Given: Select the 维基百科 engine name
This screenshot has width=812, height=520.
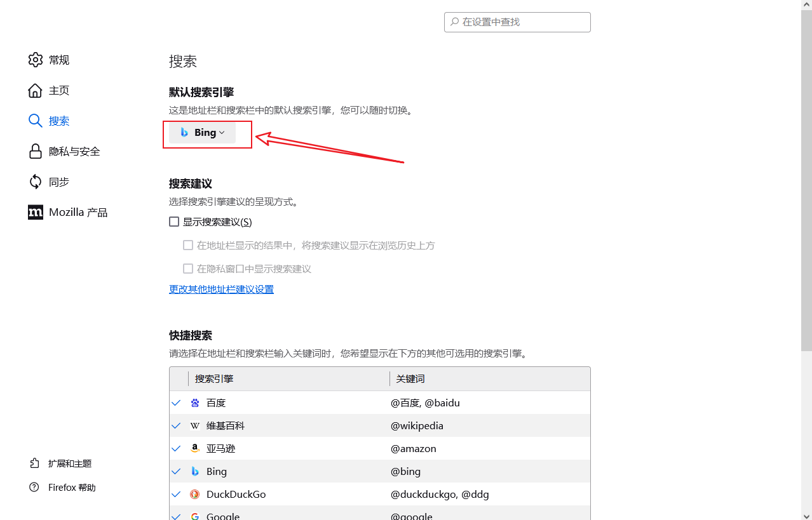Looking at the screenshot, I should click(x=226, y=425).
